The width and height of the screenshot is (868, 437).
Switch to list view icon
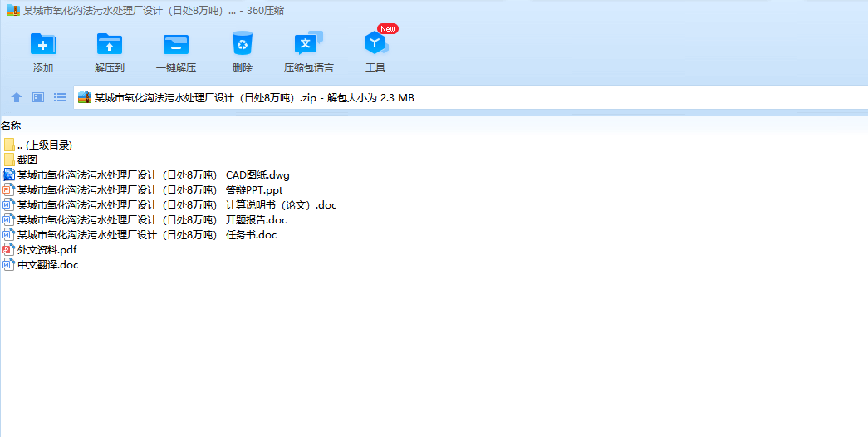click(x=60, y=97)
